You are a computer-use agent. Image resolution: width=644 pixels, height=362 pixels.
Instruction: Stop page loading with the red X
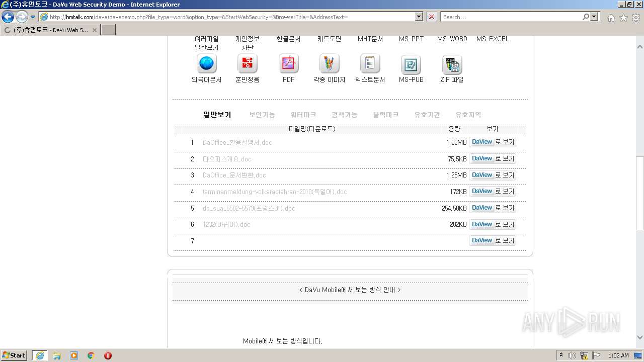432,17
